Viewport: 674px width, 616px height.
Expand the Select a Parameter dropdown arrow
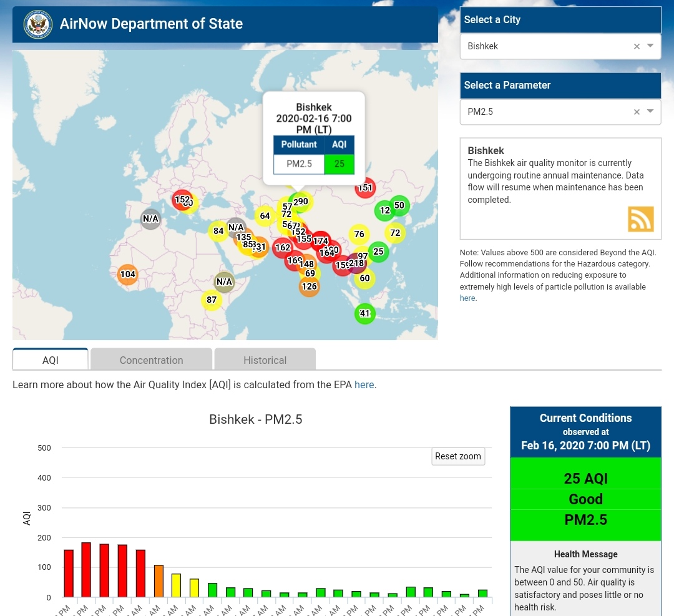(650, 112)
